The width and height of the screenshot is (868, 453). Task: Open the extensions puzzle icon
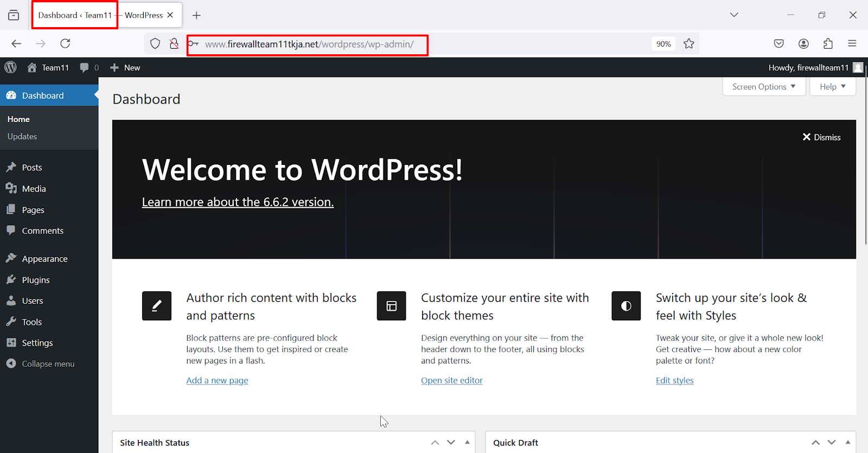(828, 43)
